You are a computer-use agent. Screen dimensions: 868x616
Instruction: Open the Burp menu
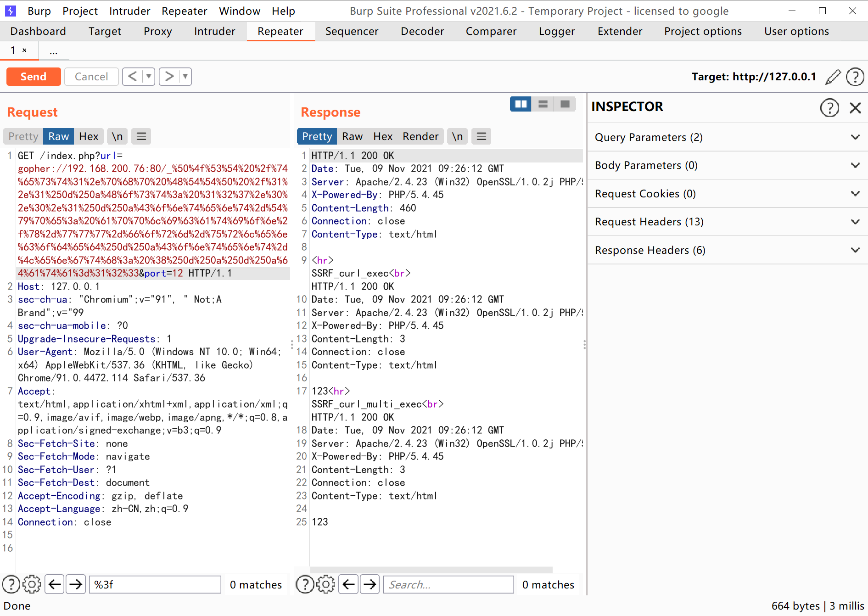click(x=39, y=11)
